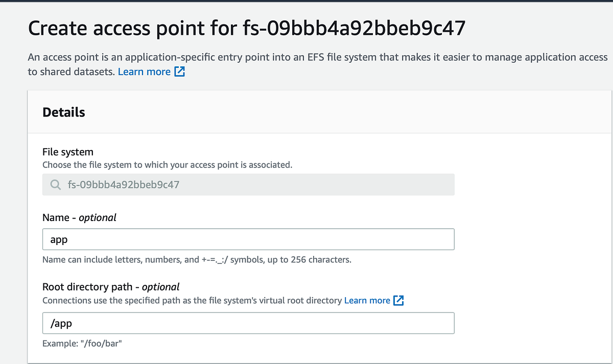The height and width of the screenshot is (364, 613).
Task: Open the "Learn more" link for root directory path
Action: 367,300
